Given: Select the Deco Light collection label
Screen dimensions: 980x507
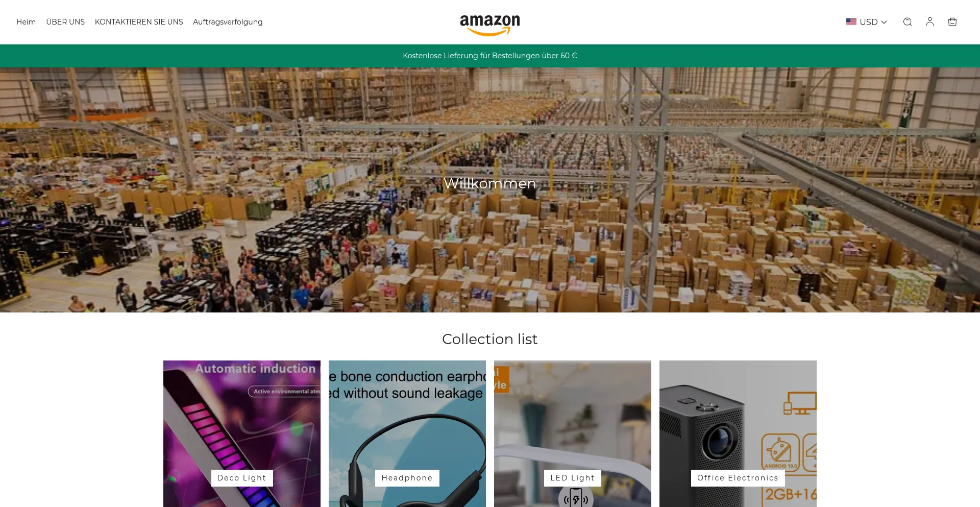Looking at the screenshot, I should [x=242, y=478].
